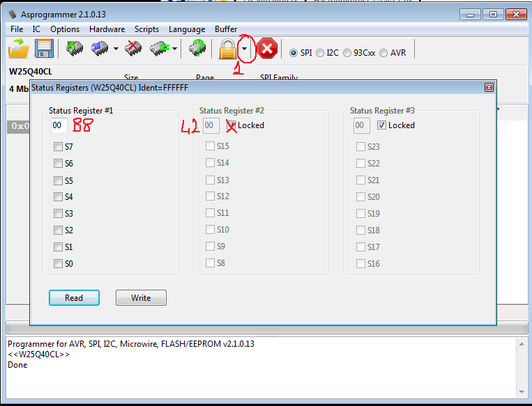Open the Language menu
The image size is (532, 406).
(187, 29)
